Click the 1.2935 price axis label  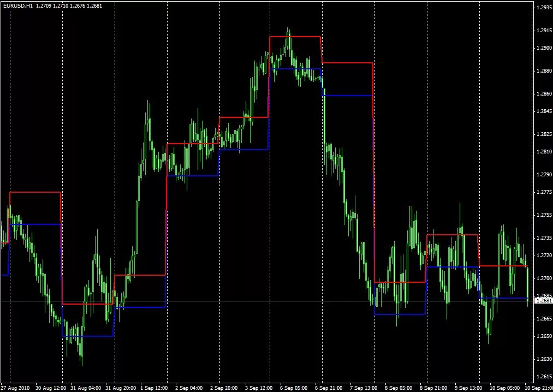pos(544,8)
